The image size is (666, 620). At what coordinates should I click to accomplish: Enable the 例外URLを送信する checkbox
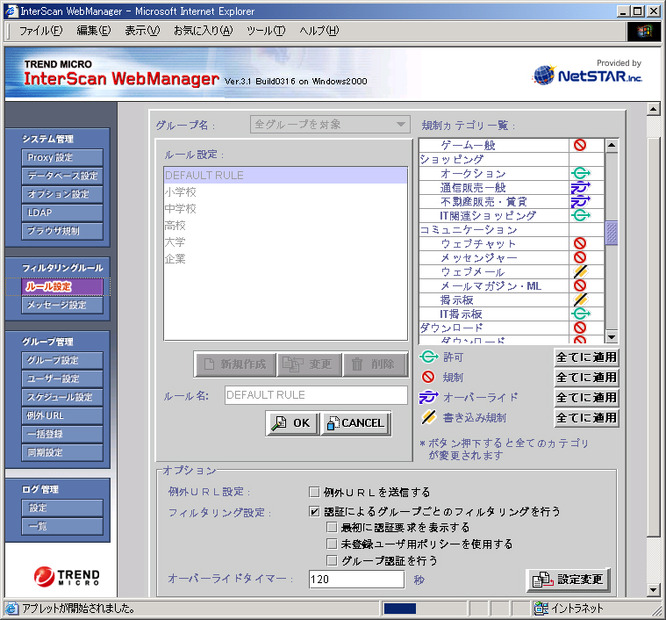click(x=315, y=492)
